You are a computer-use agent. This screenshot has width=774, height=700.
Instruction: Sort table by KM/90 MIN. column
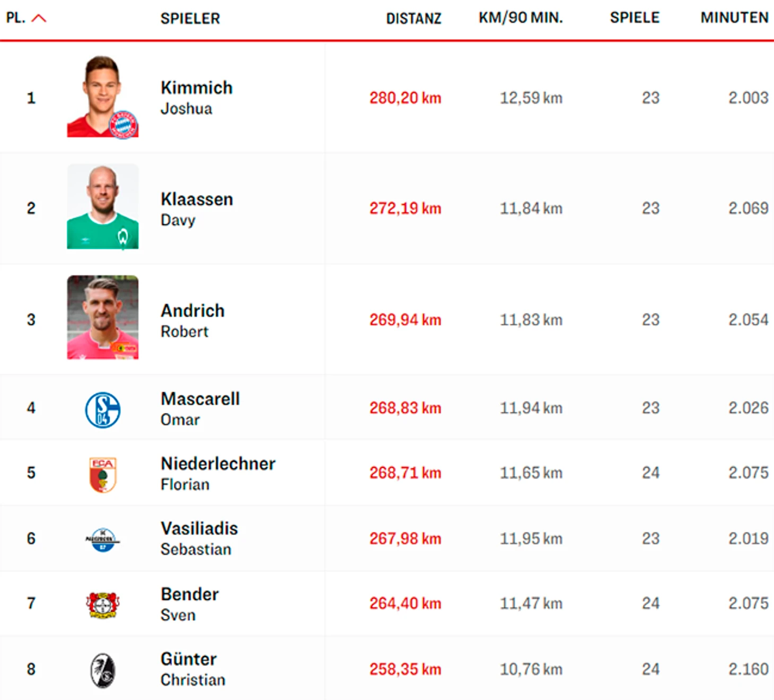pyautogui.click(x=521, y=18)
